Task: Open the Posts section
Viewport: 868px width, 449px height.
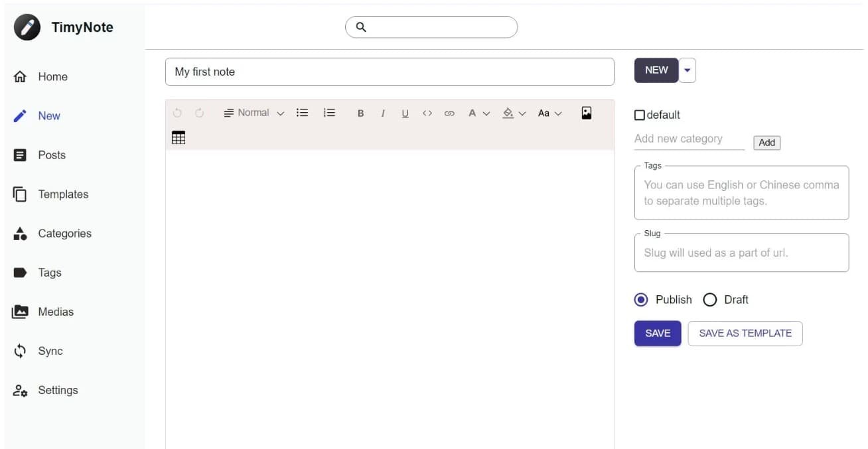Action: click(x=50, y=155)
